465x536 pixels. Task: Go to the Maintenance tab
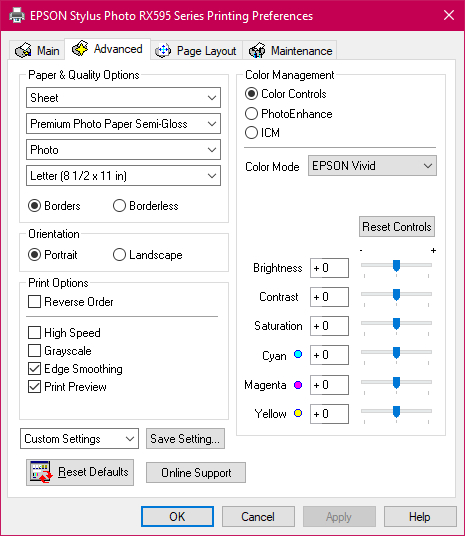click(x=291, y=51)
